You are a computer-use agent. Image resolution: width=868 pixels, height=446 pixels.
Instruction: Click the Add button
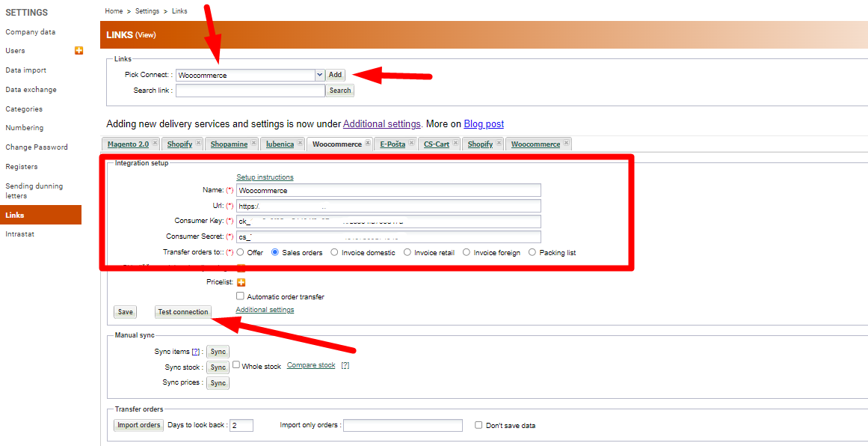[x=336, y=75]
